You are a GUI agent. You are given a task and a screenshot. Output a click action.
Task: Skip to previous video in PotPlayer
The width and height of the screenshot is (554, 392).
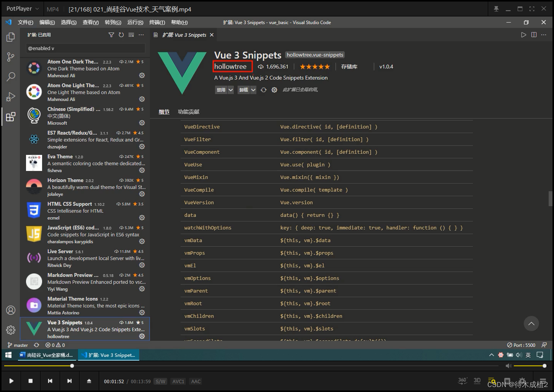tap(50, 381)
